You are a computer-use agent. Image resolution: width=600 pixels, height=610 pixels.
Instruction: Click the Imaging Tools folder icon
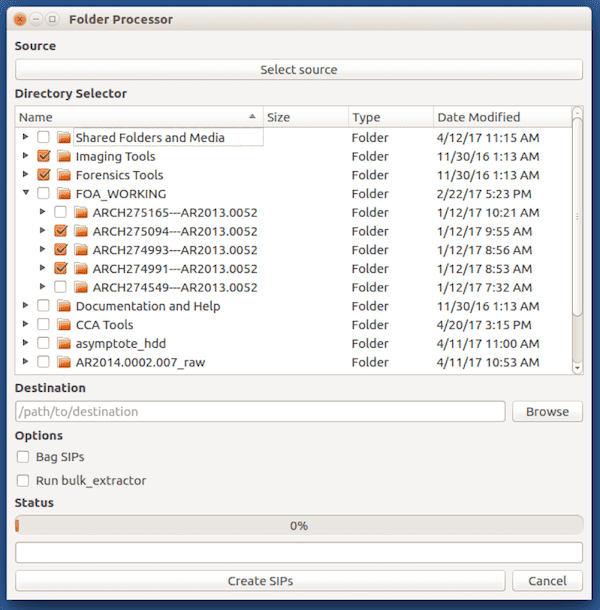click(x=64, y=156)
